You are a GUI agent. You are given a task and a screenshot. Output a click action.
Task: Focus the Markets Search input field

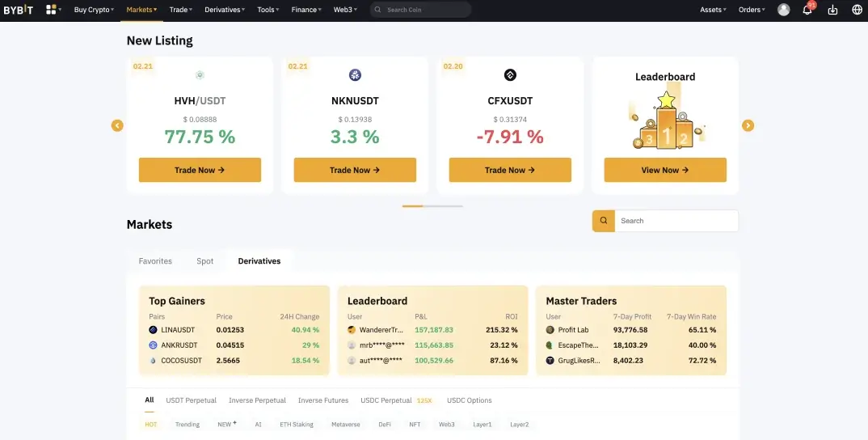pyautogui.click(x=676, y=221)
